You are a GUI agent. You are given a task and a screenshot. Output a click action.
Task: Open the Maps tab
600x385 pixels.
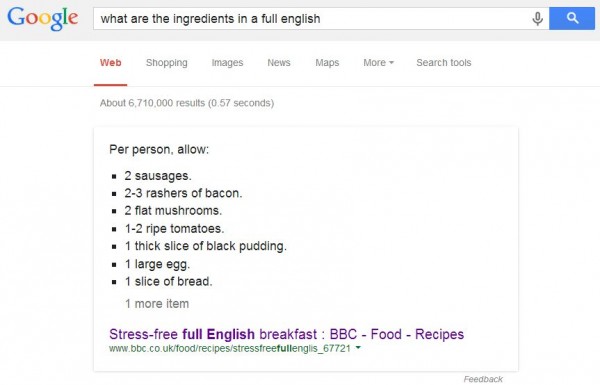pyautogui.click(x=327, y=62)
